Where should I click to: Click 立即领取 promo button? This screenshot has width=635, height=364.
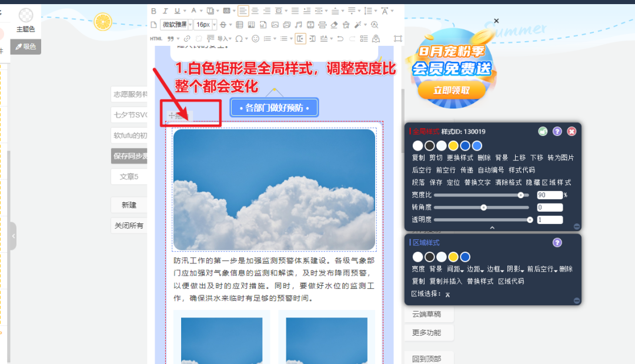coord(452,91)
